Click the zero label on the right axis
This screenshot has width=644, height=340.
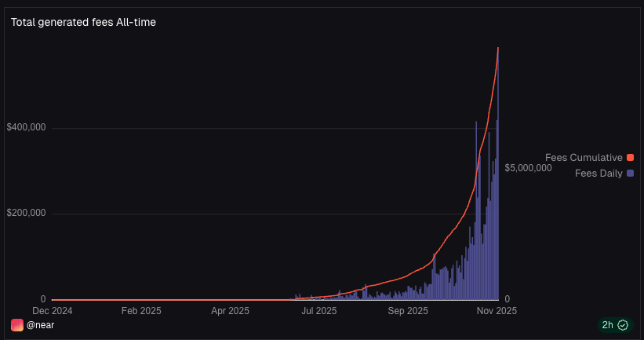coord(508,299)
